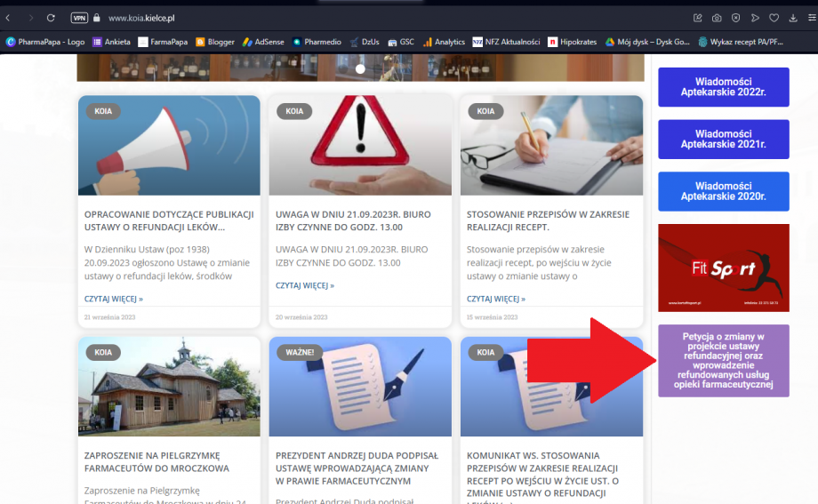The width and height of the screenshot is (818, 504).
Task: Click KOIA tag on hand writing card
Action: 485,111
